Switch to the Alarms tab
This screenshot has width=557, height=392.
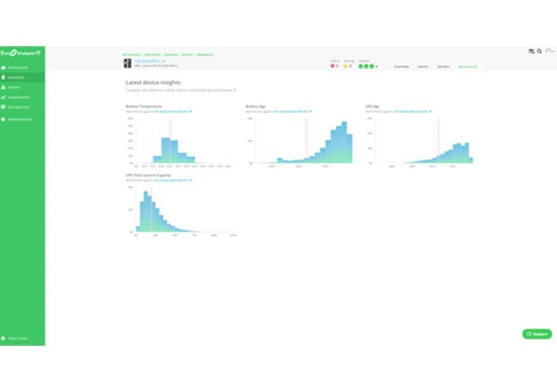coord(423,67)
